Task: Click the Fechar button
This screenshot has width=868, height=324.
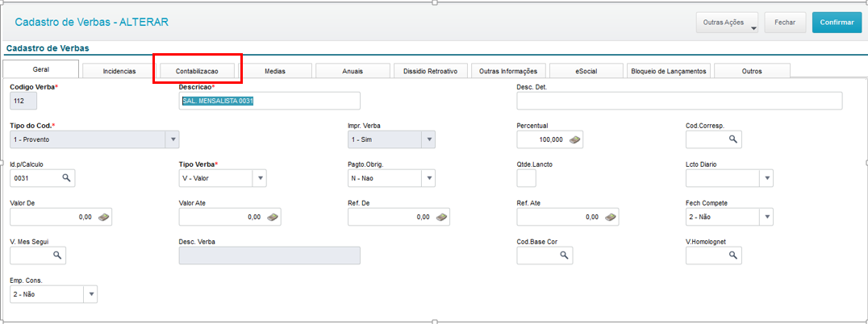Action: tap(785, 23)
